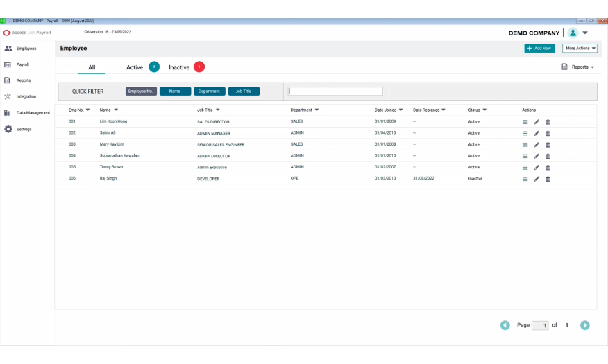
Task: Go to Integration in the sidebar
Action: click(26, 96)
